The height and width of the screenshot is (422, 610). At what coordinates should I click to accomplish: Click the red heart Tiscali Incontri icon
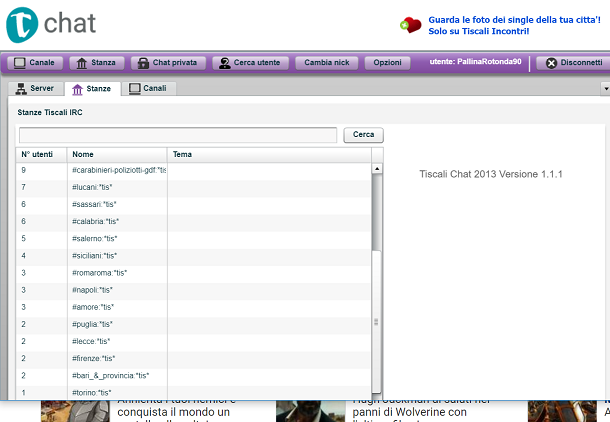411,25
